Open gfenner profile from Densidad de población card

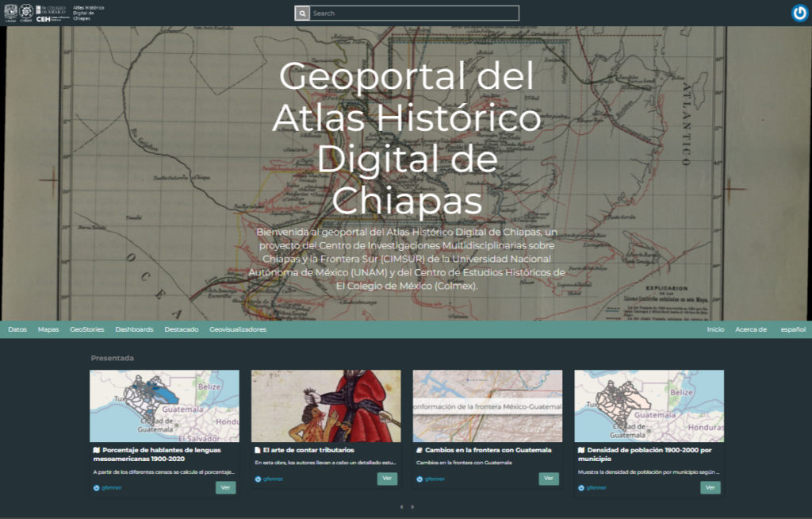(x=596, y=488)
